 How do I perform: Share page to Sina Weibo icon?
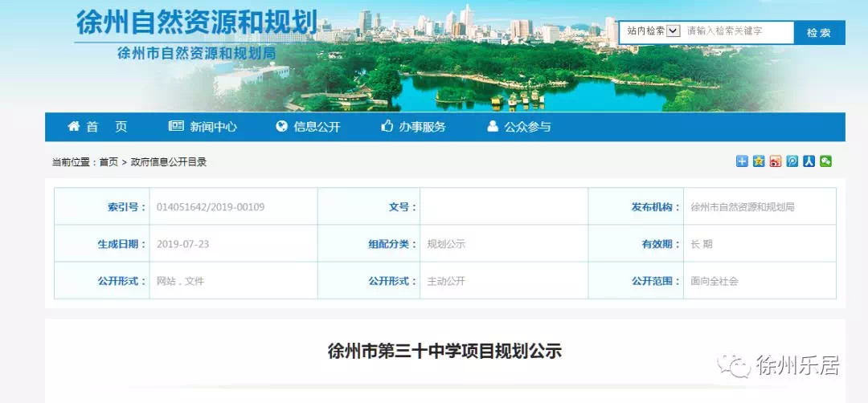pyautogui.click(x=776, y=161)
